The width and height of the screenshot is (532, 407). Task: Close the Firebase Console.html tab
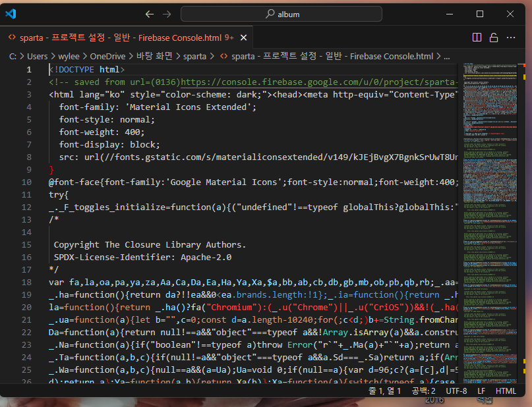coord(244,38)
